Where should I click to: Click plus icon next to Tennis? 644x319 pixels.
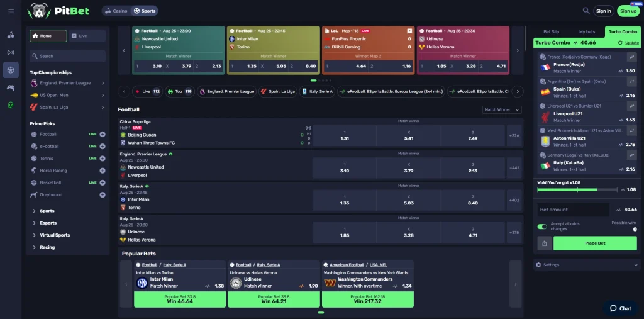pyautogui.click(x=103, y=159)
